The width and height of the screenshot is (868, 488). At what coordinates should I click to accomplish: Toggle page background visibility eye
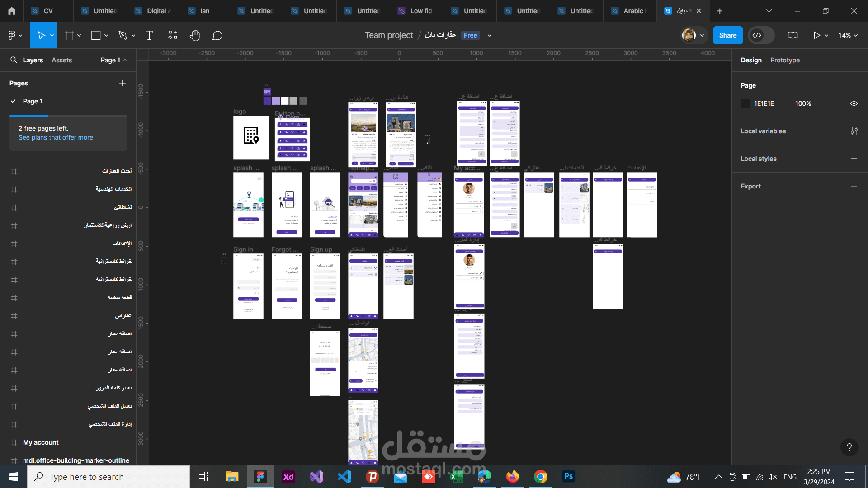click(854, 103)
